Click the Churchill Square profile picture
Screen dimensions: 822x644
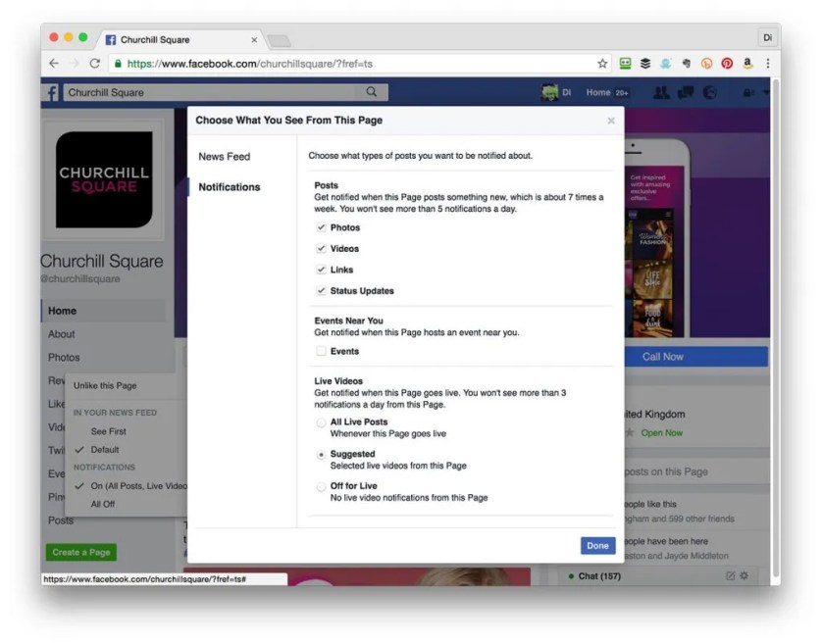pyautogui.click(x=104, y=179)
